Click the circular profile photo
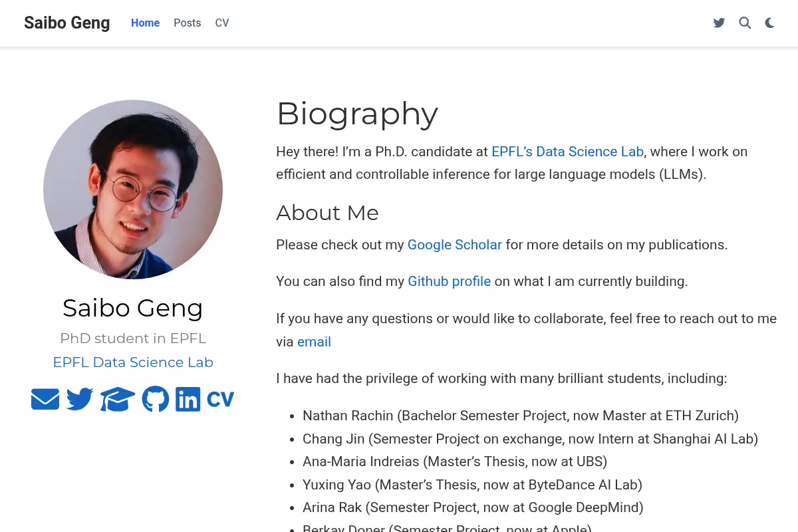 133,190
